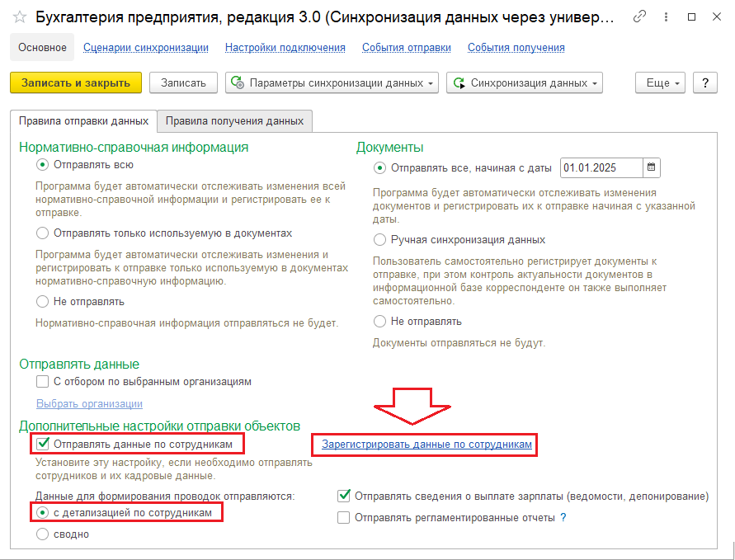
Task: Switch to 'Правила отправки данных' tab
Action: [83, 121]
